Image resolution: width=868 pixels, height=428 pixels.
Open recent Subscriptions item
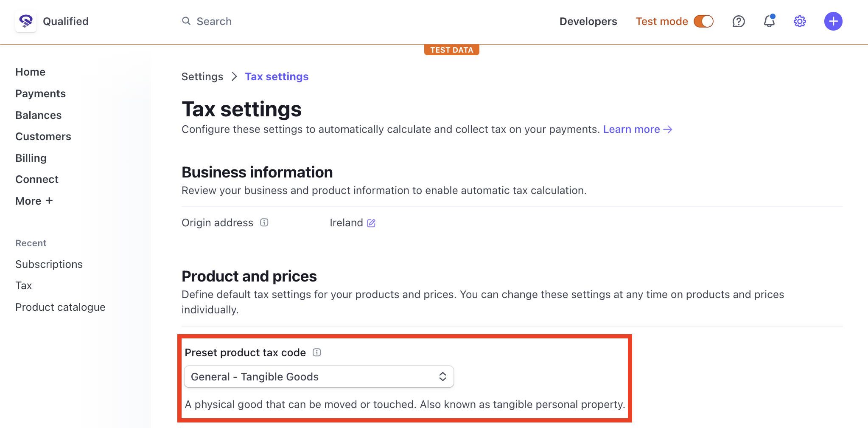(49, 264)
